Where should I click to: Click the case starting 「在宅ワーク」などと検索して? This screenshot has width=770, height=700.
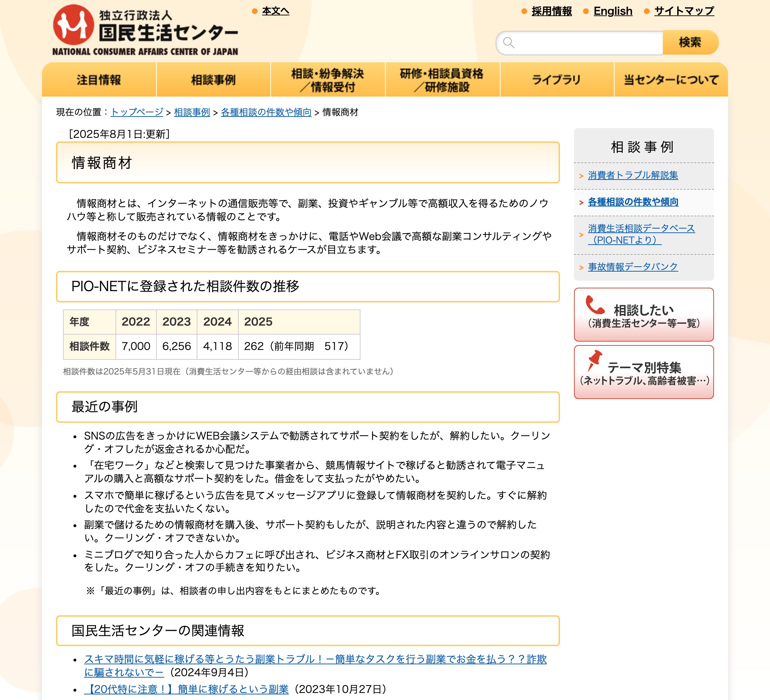[314, 472]
